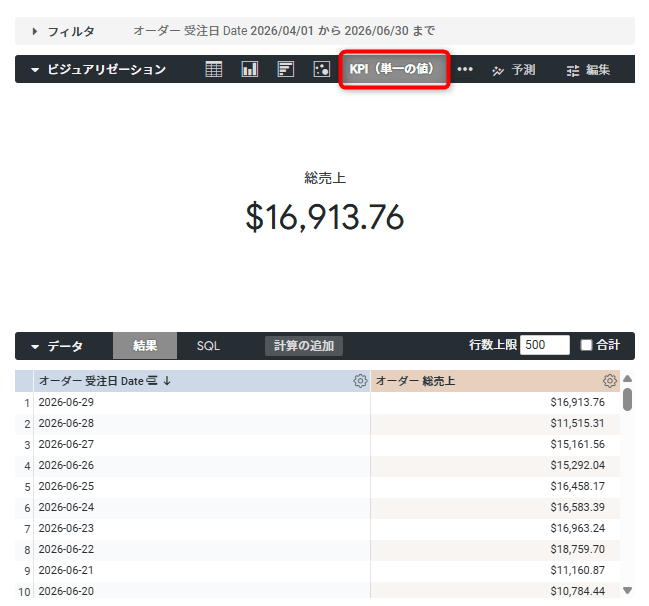The width and height of the screenshot is (649, 606).
Task: Click the 2026-06-20 date cell
Action: (x=202, y=591)
